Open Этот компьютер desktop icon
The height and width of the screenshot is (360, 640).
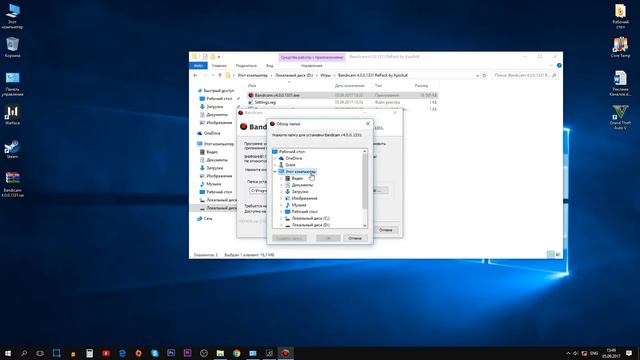click(x=12, y=16)
